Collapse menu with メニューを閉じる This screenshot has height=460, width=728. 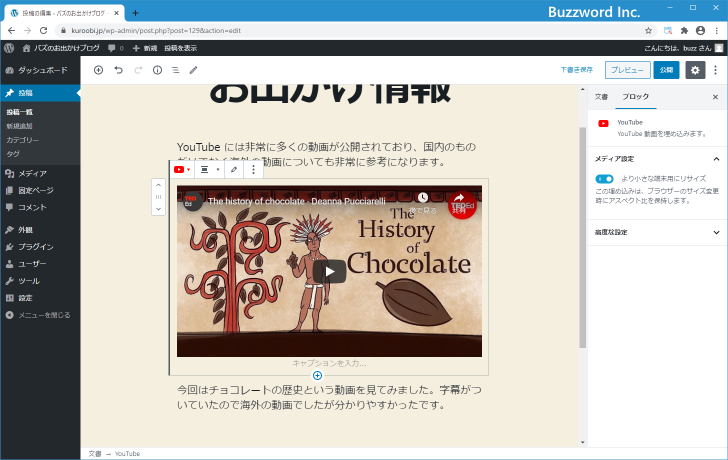click(40, 315)
